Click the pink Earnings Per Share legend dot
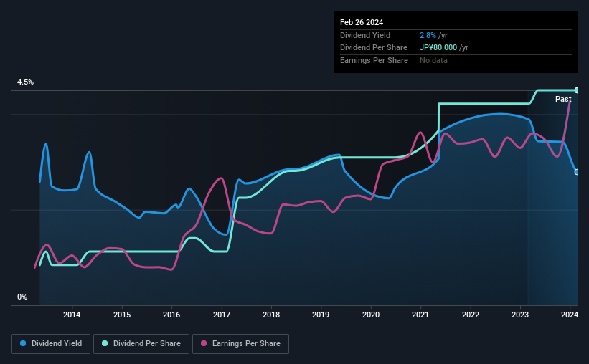Viewport: 589px width, 364px height. click(x=204, y=343)
